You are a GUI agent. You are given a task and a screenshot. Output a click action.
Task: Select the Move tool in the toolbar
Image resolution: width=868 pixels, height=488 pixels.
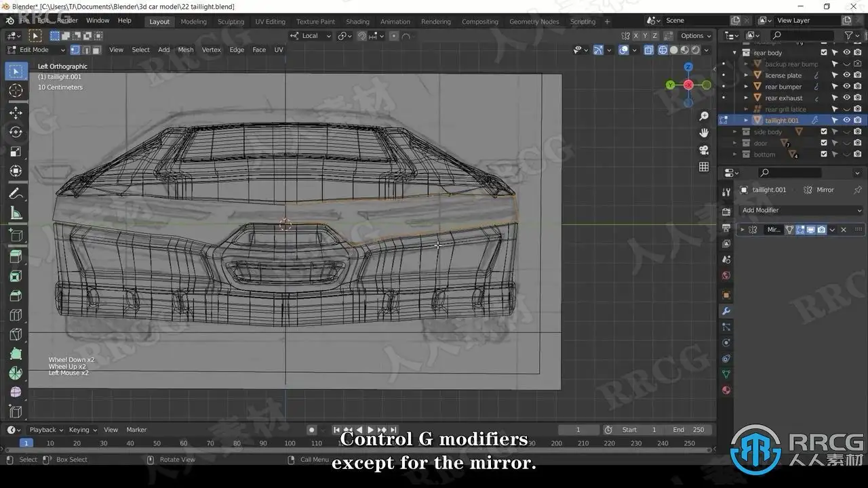click(16, 113)
